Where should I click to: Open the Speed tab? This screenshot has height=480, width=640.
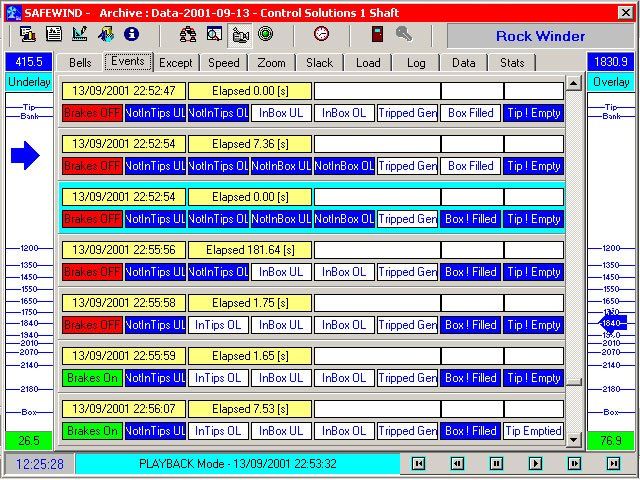tap(223, 63)
